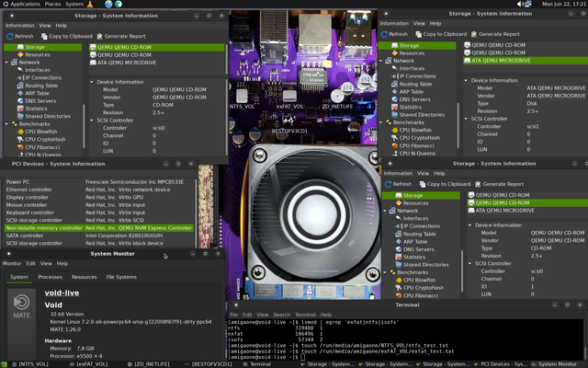This screenshot has width=588, height=368.
Task: Select Statistics in top-left Storage sidebar
Action: click(36, 109)
